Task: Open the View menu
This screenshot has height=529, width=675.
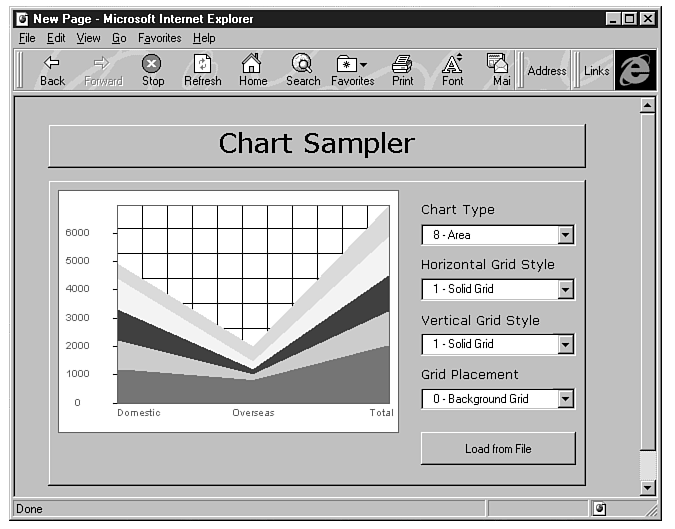Action: 88,38
